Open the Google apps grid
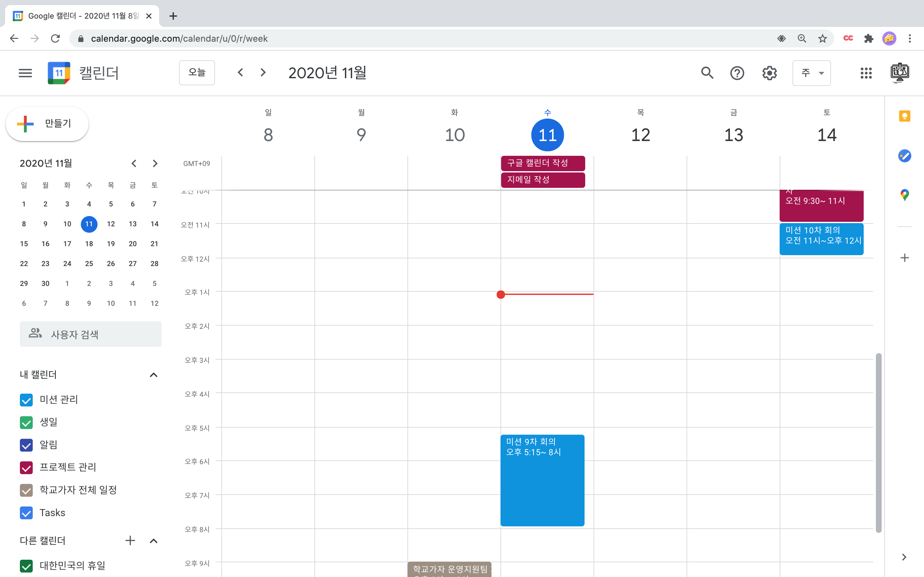 (x=866, y=73)
